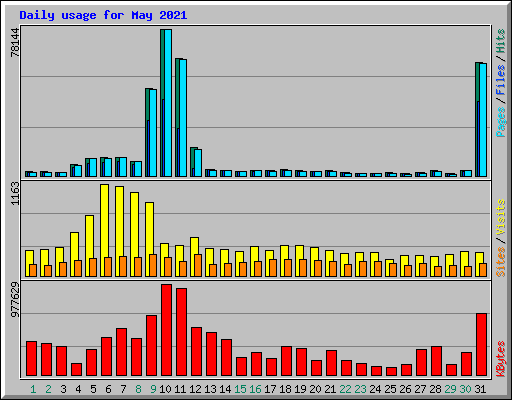Select day 26 on the x-axis

[405, 389]
